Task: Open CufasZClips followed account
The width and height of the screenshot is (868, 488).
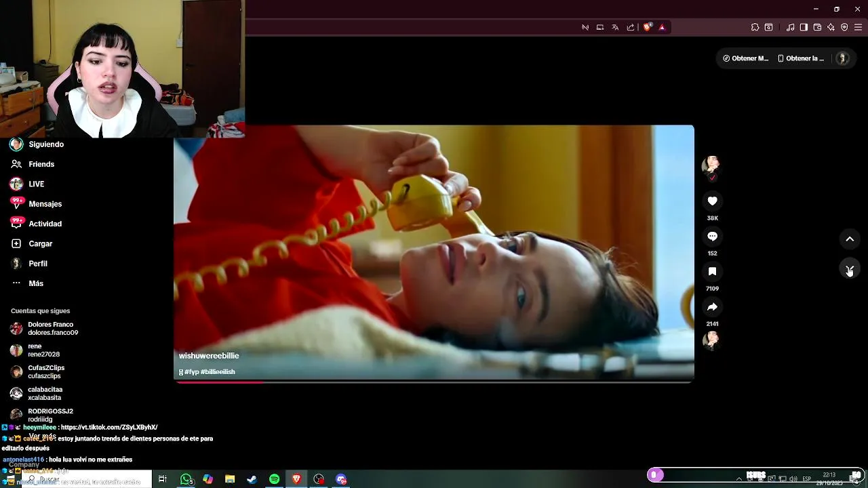Action: (37, 372)
